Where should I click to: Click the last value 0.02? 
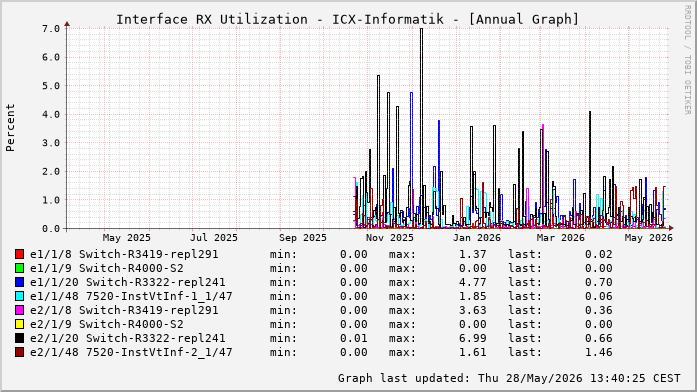pyautogui.click(x=599, y=254)
